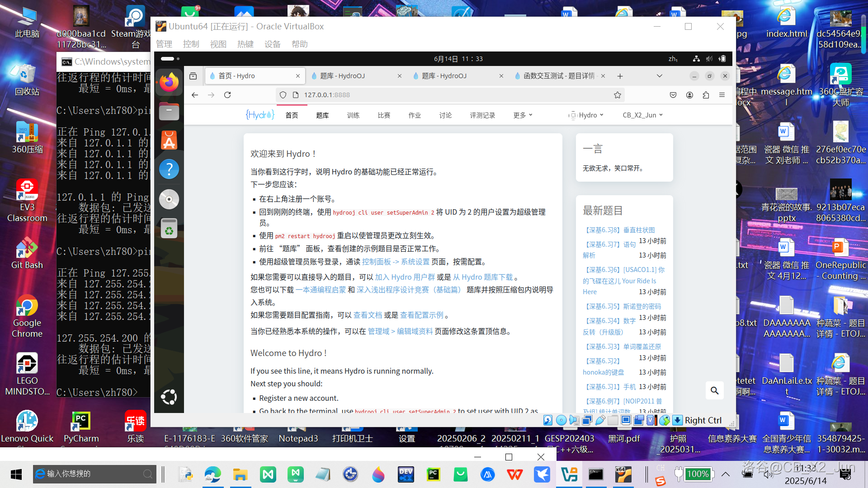Click the Trash icon in the dock
868x488 pixels.
(x=169, y=229)
